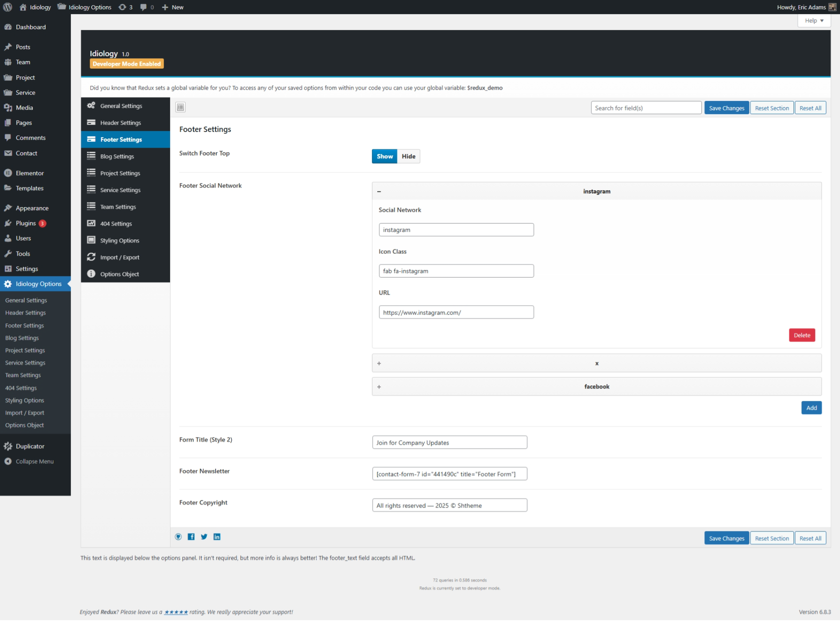The image size is (840, 631).
Task: Click the updates icon in admin bar
Action: pos(125,7)
